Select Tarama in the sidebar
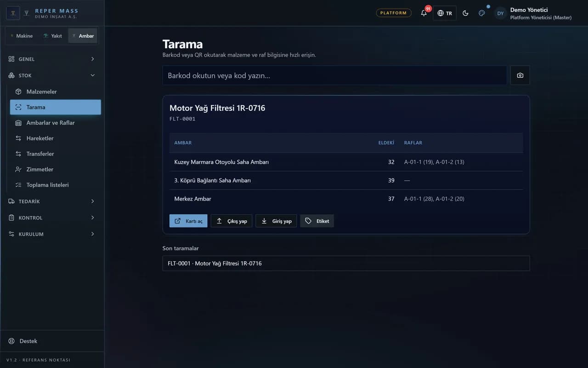588x368 pixels. pyautogui.click(x=56, y=107)
